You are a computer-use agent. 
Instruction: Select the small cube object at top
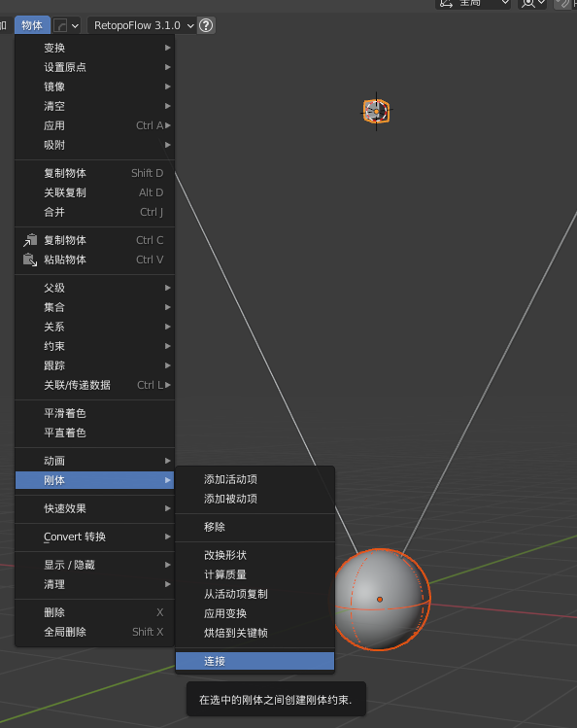click(376, 111)
